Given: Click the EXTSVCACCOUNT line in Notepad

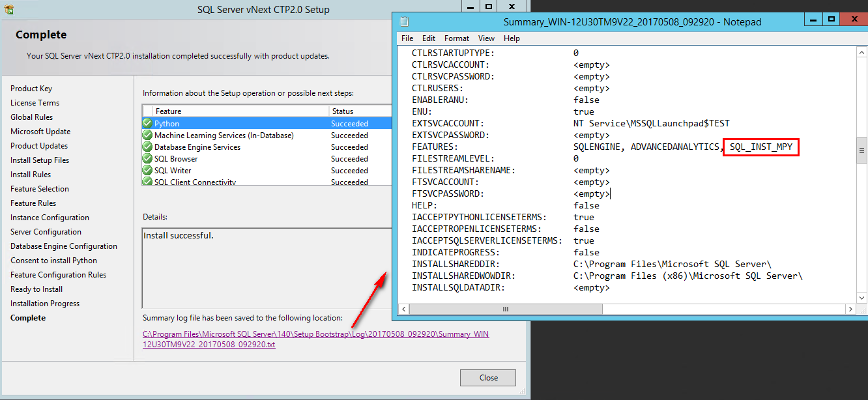Looking at the screenshot, I should coord(571,123).
